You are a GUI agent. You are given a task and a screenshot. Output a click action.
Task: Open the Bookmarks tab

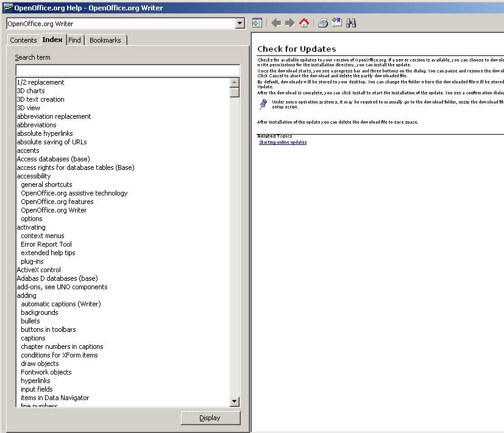105,40
